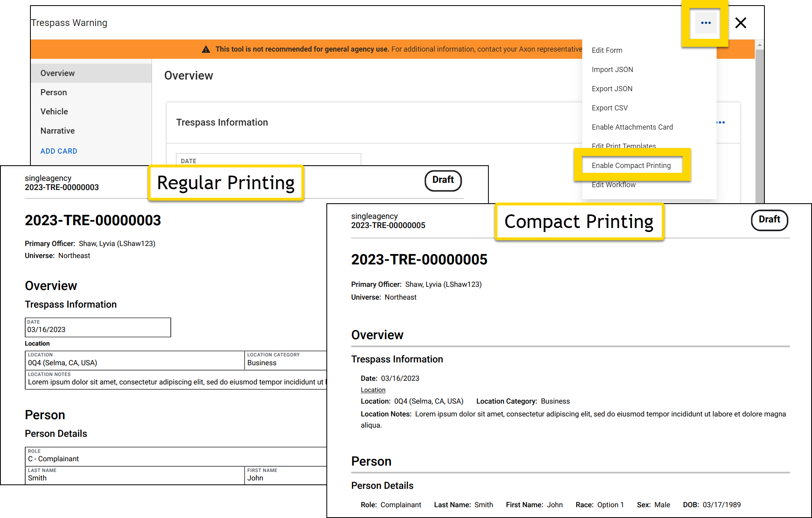Click the blue card options icon on Trespass Information
812x518 pixels.
pyautogui.click(x=720, y=122)
